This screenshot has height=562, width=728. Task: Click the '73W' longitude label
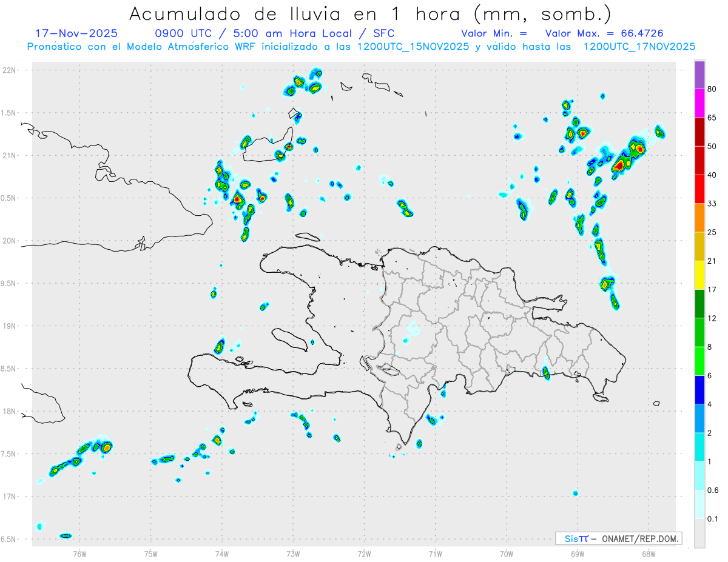pos(293,554)
